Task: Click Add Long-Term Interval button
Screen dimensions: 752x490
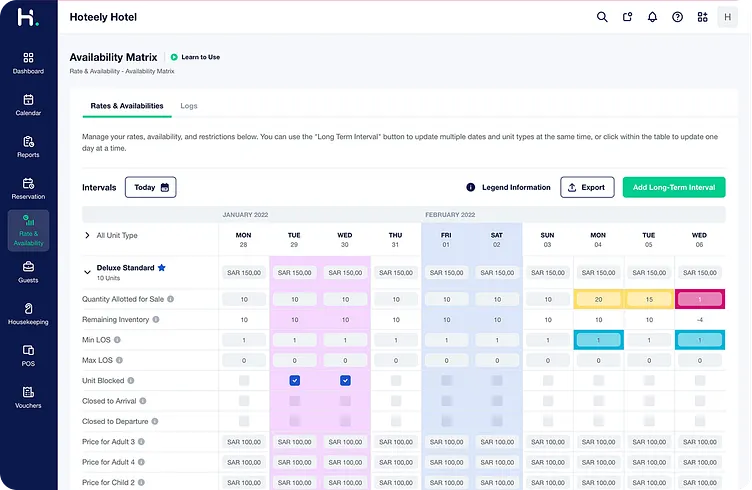Action: (x=674, y=187)
